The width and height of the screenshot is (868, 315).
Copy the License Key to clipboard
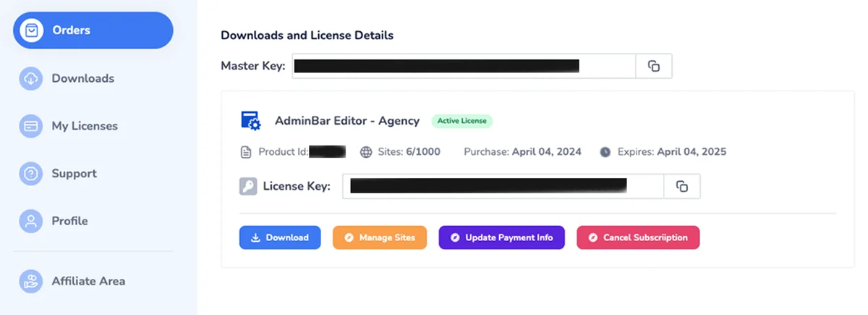coord(682,186)
